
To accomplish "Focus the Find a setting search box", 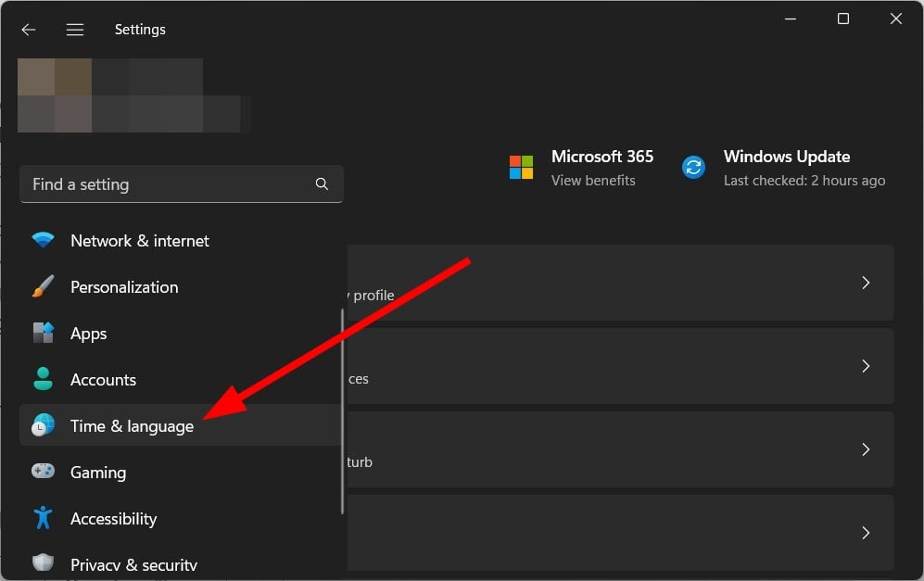I will click(x=182, y=184).
